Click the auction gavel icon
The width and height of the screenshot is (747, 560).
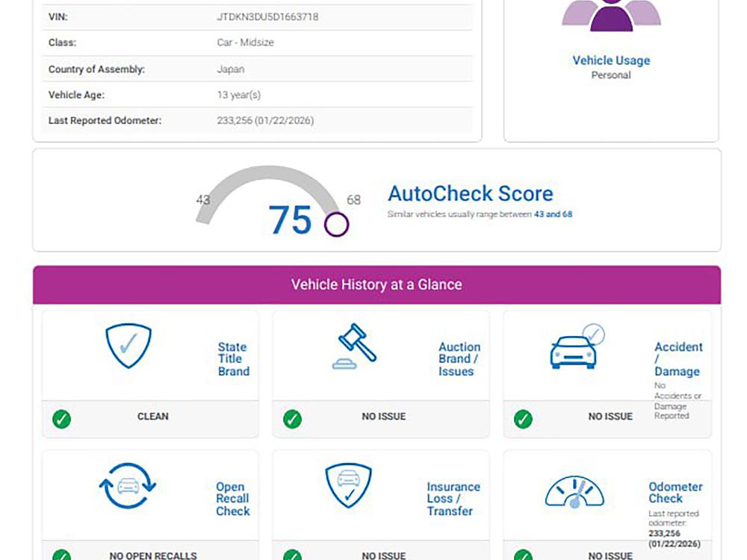(x=354, y=346)
